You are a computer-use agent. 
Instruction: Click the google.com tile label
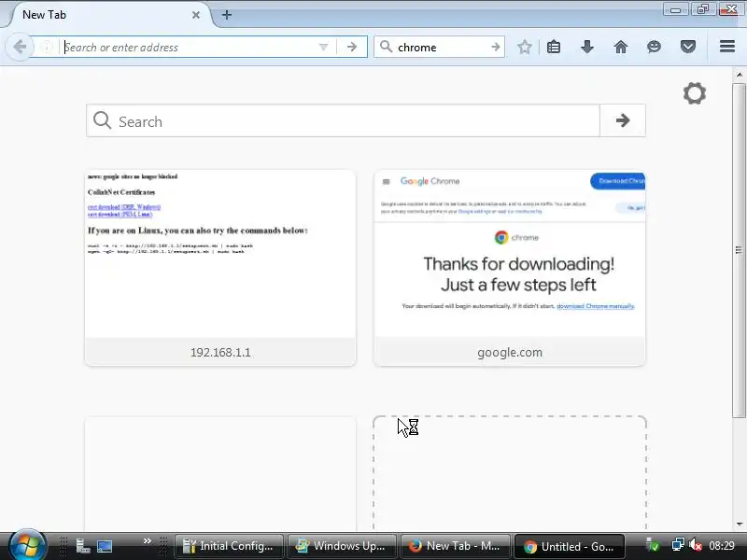(x=510, y=353)
